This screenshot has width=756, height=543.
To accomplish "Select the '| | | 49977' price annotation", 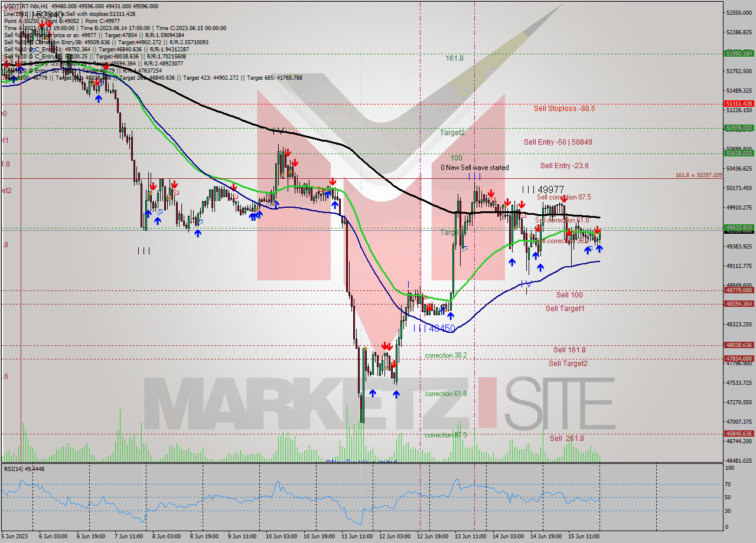I will [543, 189].
